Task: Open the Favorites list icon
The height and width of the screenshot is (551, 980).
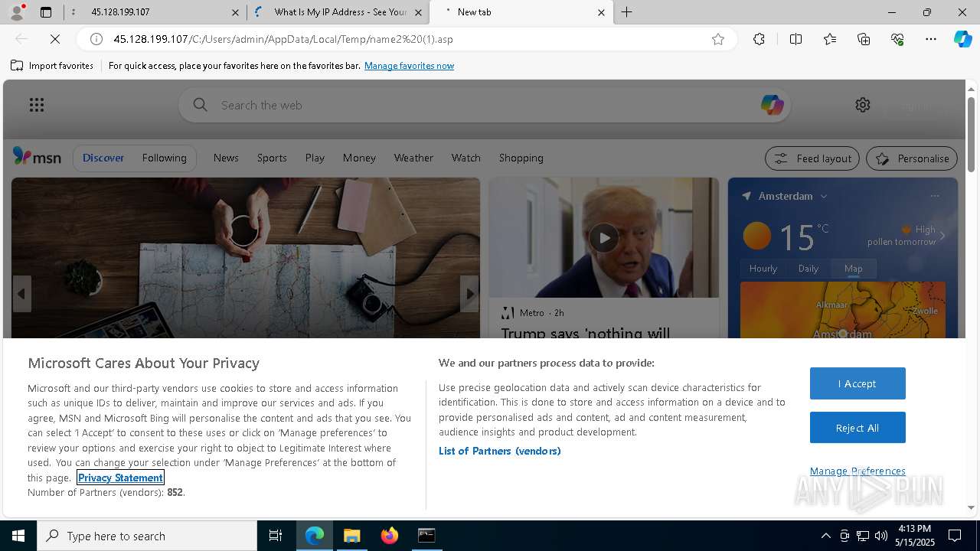Action: tap(830, 39)
